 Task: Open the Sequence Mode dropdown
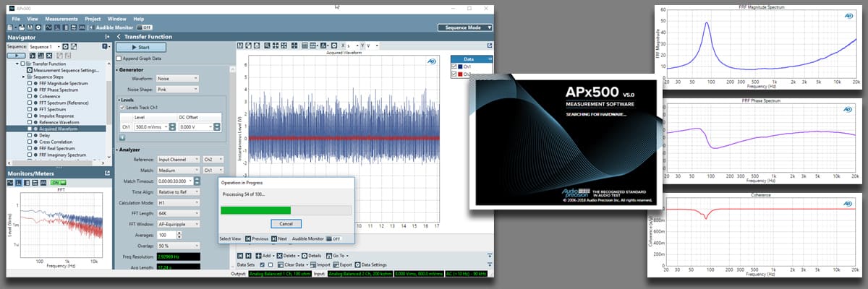[465, 27]
